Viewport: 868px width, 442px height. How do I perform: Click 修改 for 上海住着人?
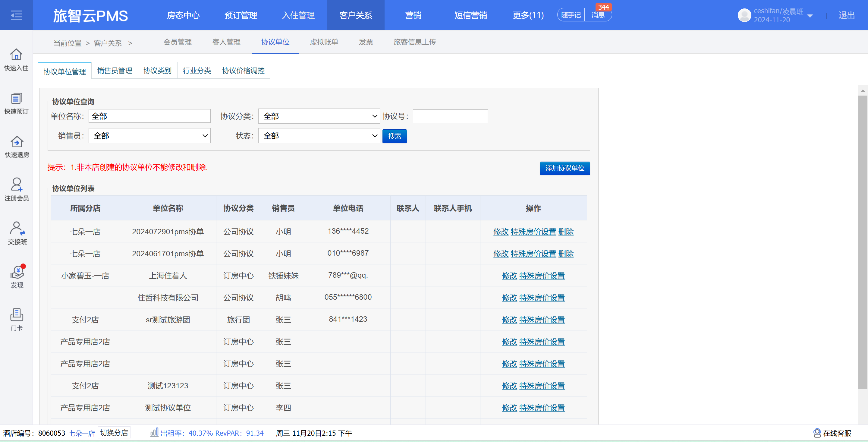(509, 276)
